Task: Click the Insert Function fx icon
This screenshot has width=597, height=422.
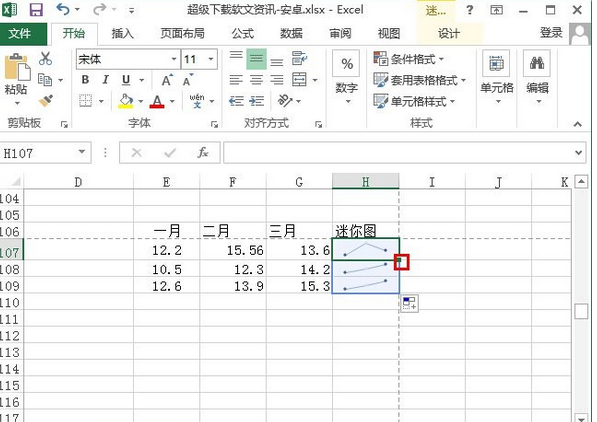Action: pyautogui.click(x=203, y=153)
